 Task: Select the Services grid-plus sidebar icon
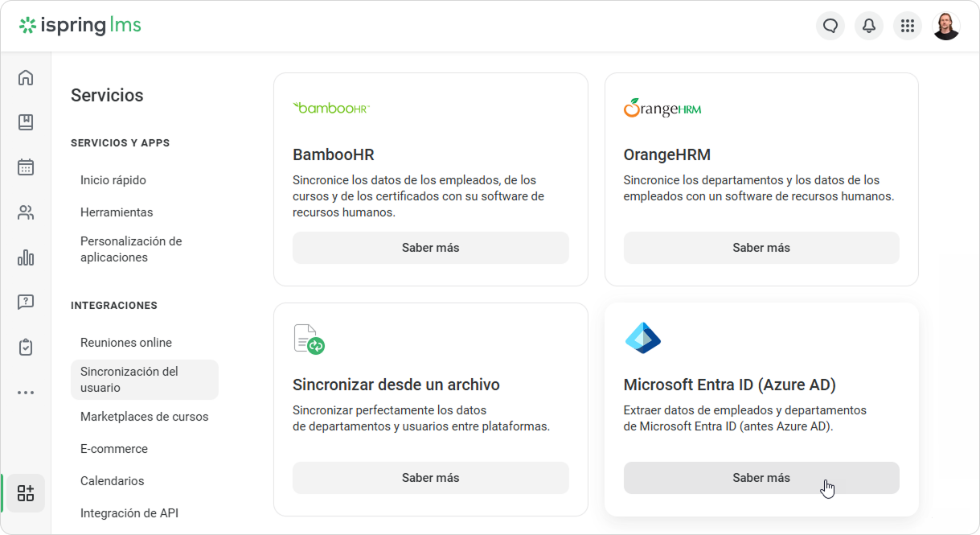pos(26,493)
